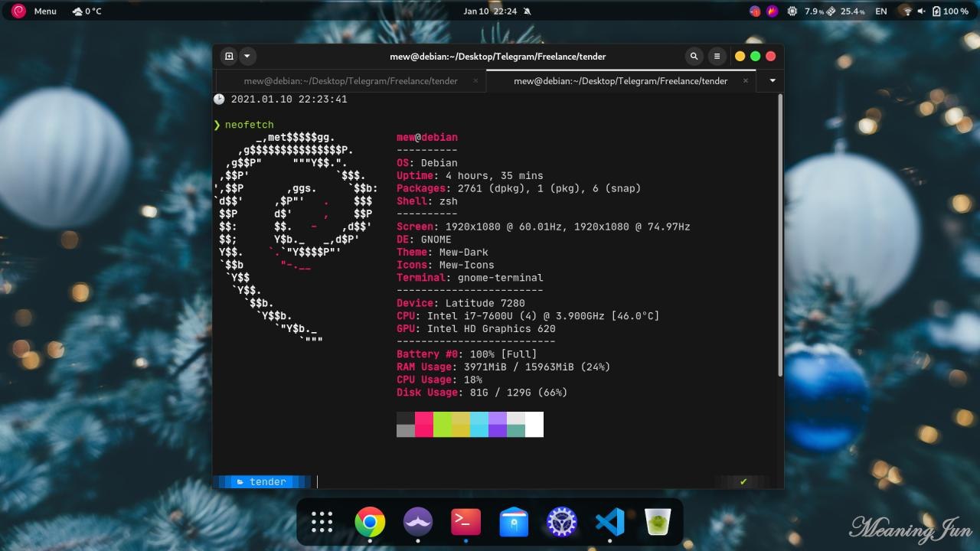
Task: Click the volume speaker icon
Action: (x=921, y=11)
